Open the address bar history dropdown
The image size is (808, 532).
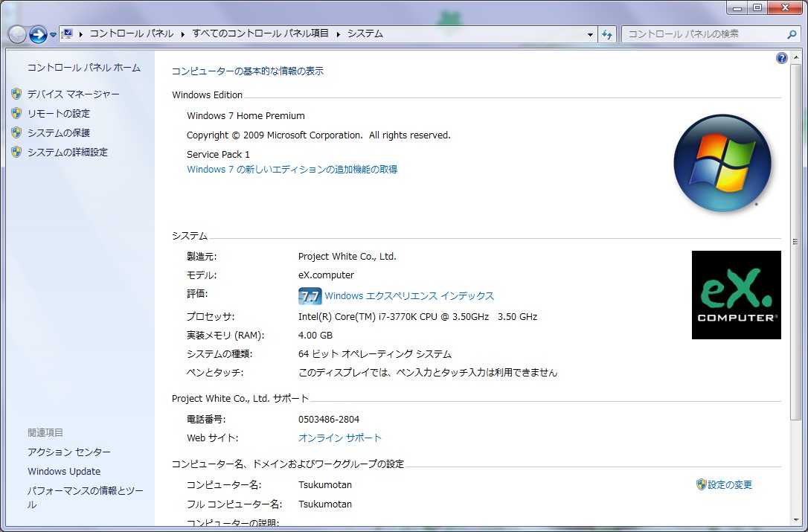(x=590, y=34)
